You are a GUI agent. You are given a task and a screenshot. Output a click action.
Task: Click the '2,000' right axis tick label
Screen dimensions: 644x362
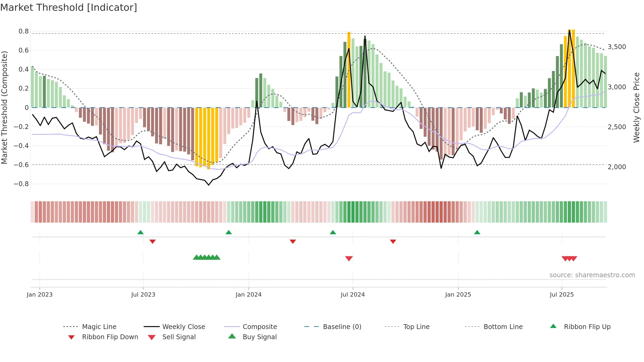click(617, 167)
